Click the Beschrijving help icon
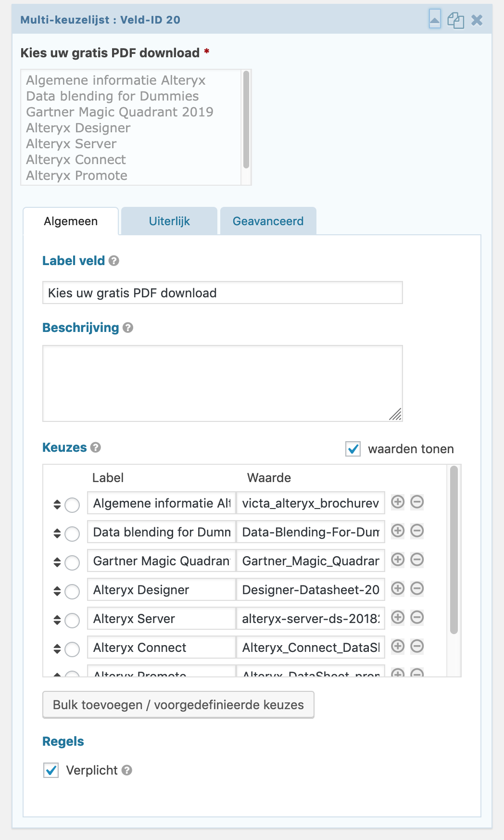Screen dimensions: 504x840 tap(128, 328)
